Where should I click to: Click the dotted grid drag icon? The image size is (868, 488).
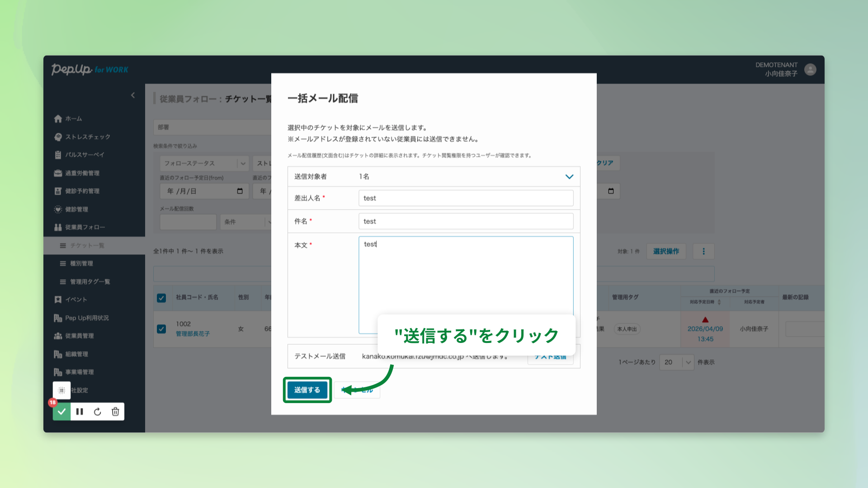coord(62,390)
